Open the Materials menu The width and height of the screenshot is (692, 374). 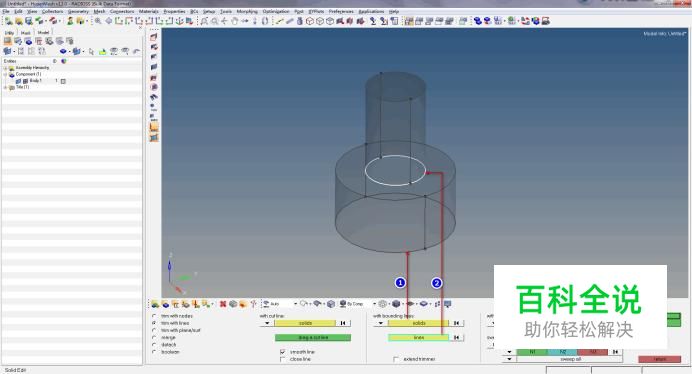pos(149,11)
